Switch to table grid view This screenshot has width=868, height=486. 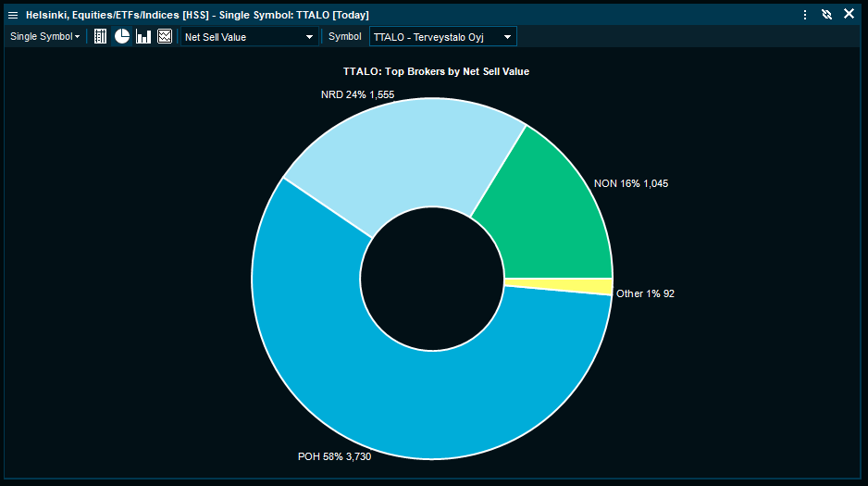point(101,36)
